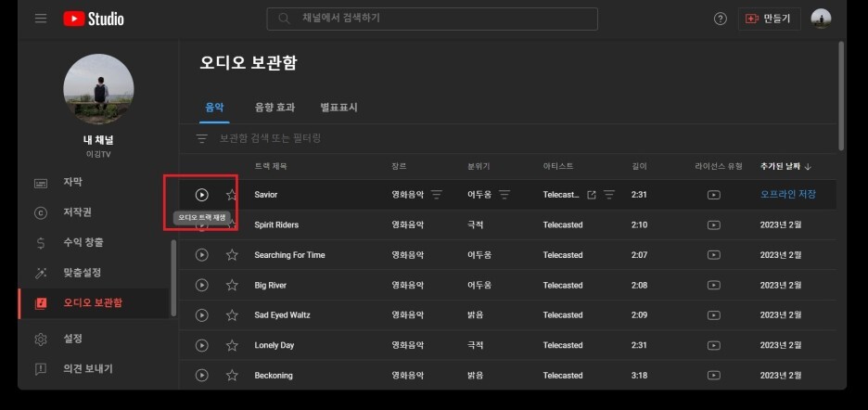Click the 분위기 column header
Image resolution: width=868 pixels, height=410 pixels.
click(x=479, y=166)
